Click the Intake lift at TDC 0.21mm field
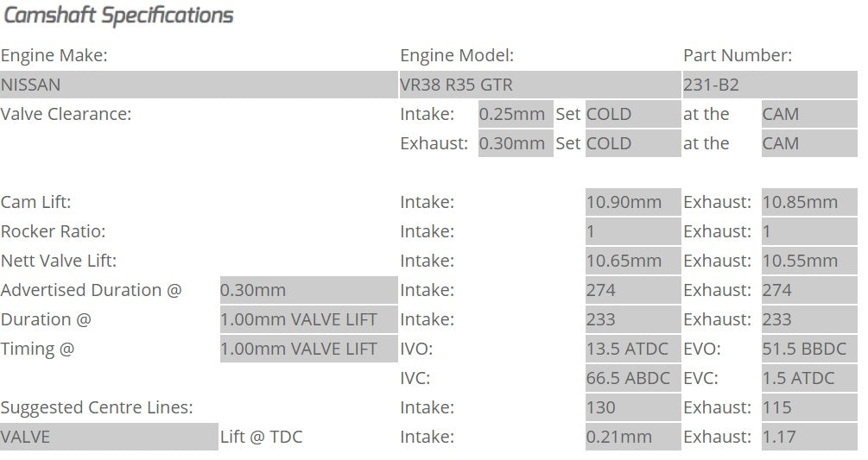Viewport: 868px width, 460px height. pos(633,438)
